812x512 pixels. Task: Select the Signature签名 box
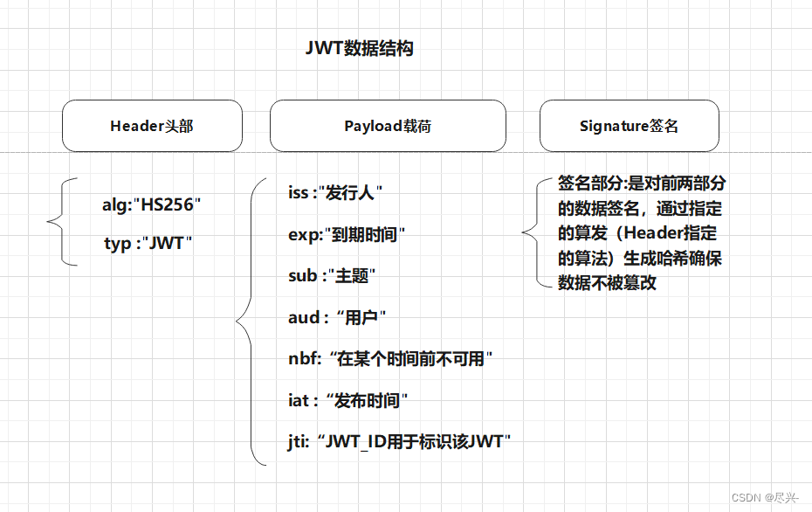pyautogui.click(x=630, y=126)
